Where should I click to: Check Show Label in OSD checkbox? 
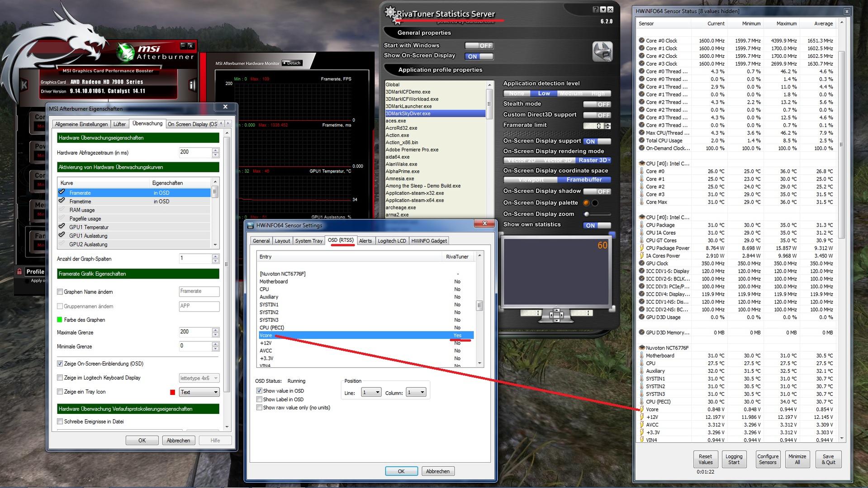click(x=259, y=399)
